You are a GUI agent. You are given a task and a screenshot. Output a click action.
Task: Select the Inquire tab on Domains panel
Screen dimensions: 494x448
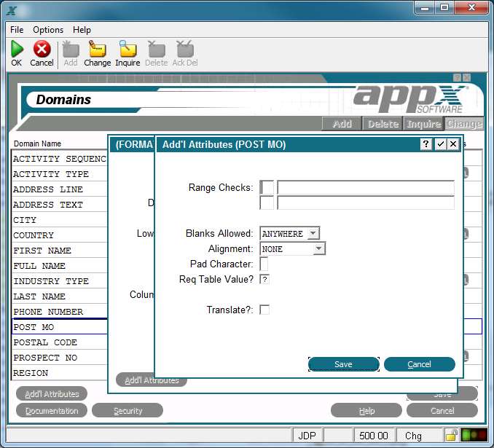424,124
